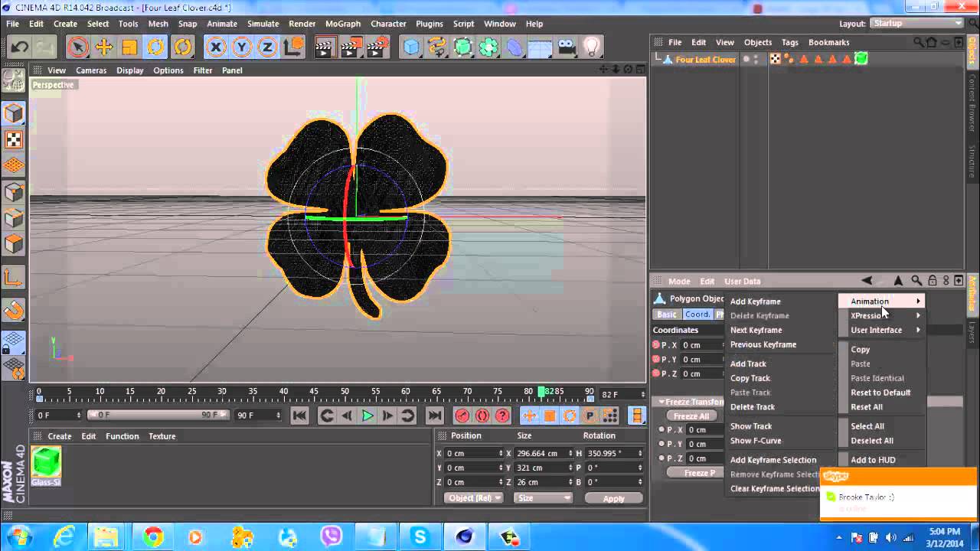This screenshot has height=551, width=980.
Task: Click the green cage generators icon
Action: (x=463, y=47)
